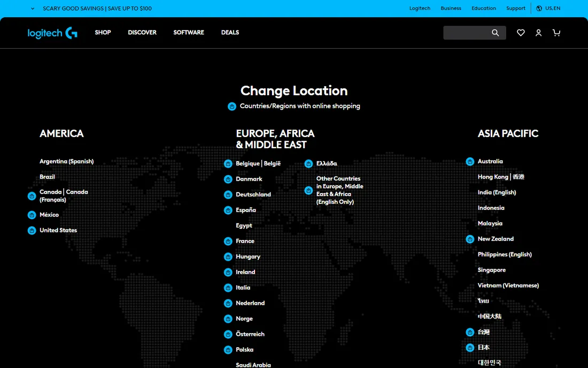Viewport: 588px width, 368px height.
Task: Open the shopping cart icon
Action: (556, 33)
